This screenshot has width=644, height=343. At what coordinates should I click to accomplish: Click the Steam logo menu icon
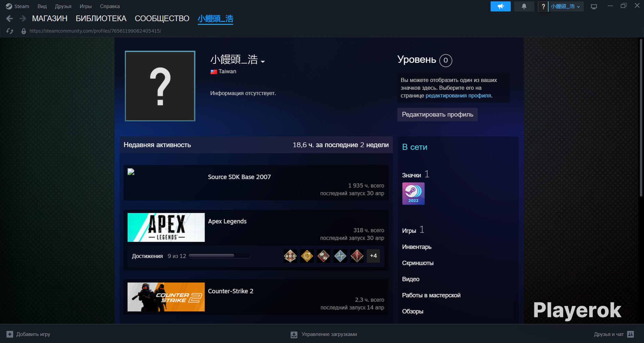coord(9,6)
